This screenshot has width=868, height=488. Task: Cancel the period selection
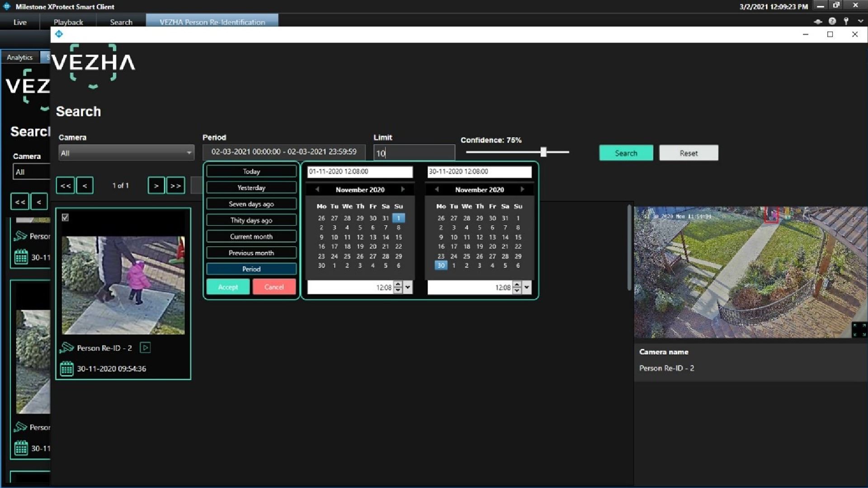tap(274, 287)
